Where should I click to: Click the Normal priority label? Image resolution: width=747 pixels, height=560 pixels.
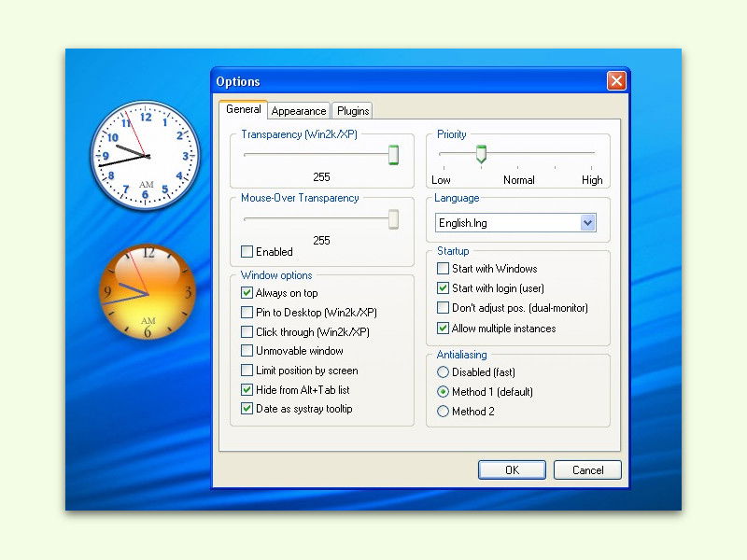(x=519, y=180)
